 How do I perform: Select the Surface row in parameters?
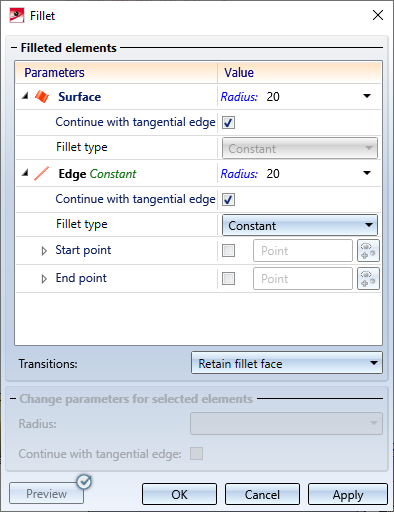[116, 97]
